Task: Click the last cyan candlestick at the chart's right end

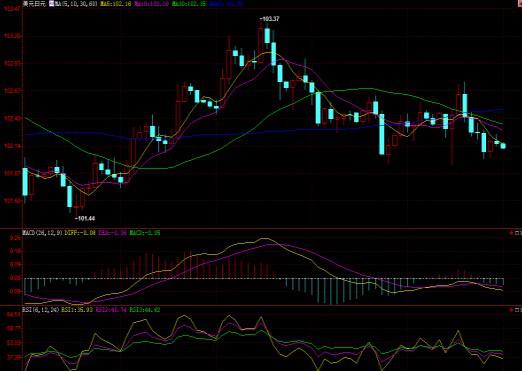Action: 503,146
